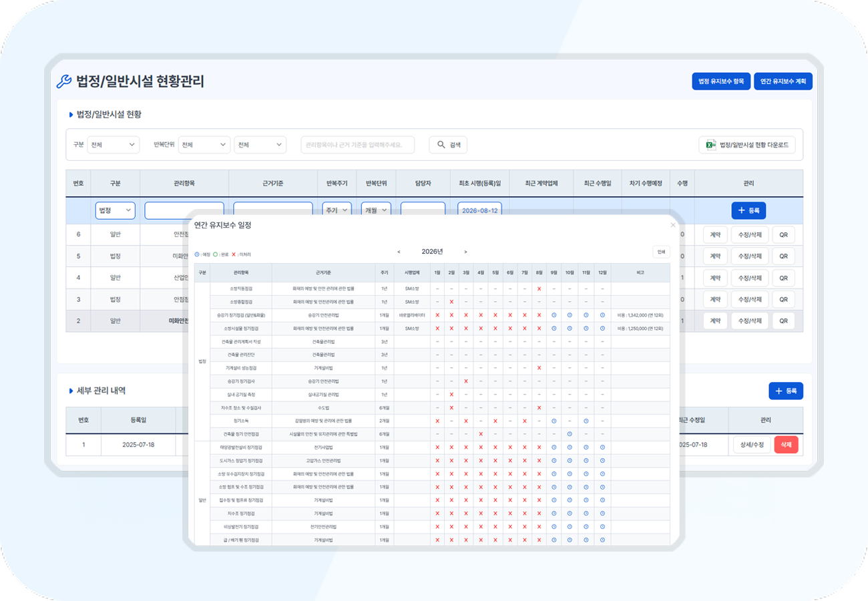Click the red X in 8월 for 소방작동점검
The image size is (868, 601).
(538, 288)
